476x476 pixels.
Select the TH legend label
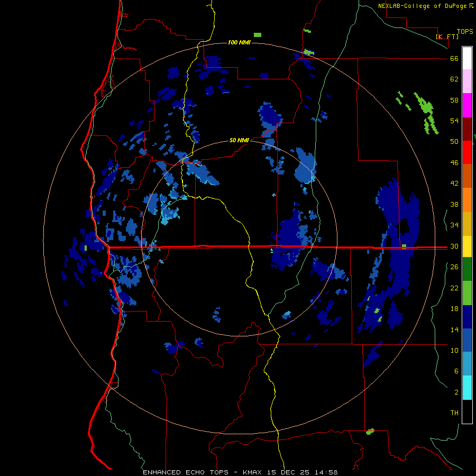(454, 413)
